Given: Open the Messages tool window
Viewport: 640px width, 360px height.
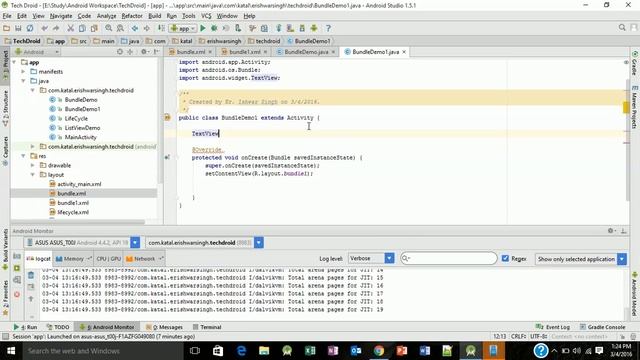Looking at the screenshot, I should click(x=164, y=327).
